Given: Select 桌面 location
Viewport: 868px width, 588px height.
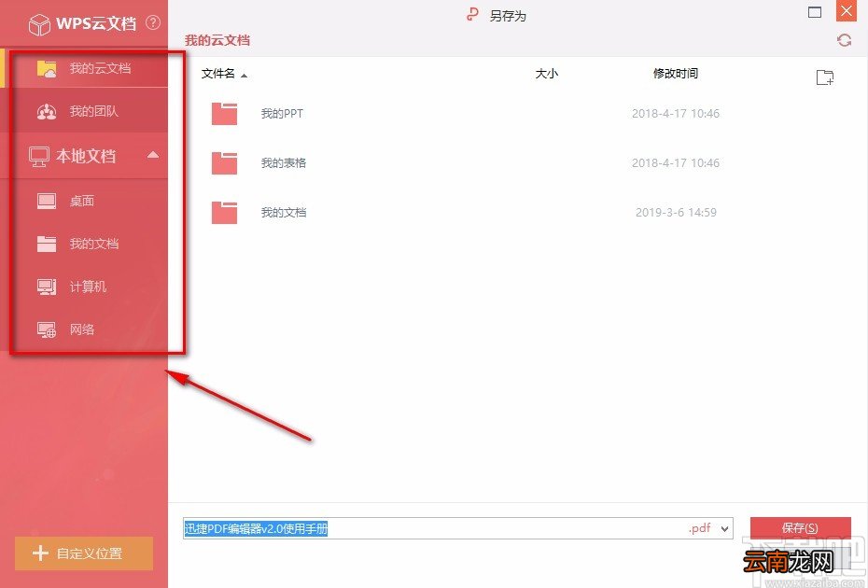Looking at the screenshot, I should (84, 201).
